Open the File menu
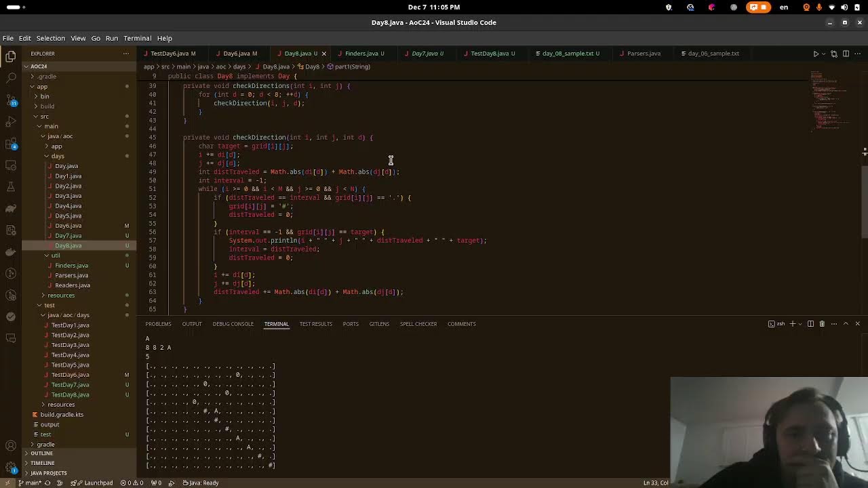868x488 pixels. click(8, 39)
